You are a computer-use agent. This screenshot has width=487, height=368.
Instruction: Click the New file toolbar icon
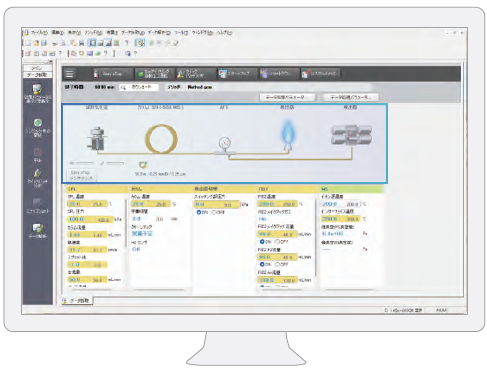[x=28, y=43]
